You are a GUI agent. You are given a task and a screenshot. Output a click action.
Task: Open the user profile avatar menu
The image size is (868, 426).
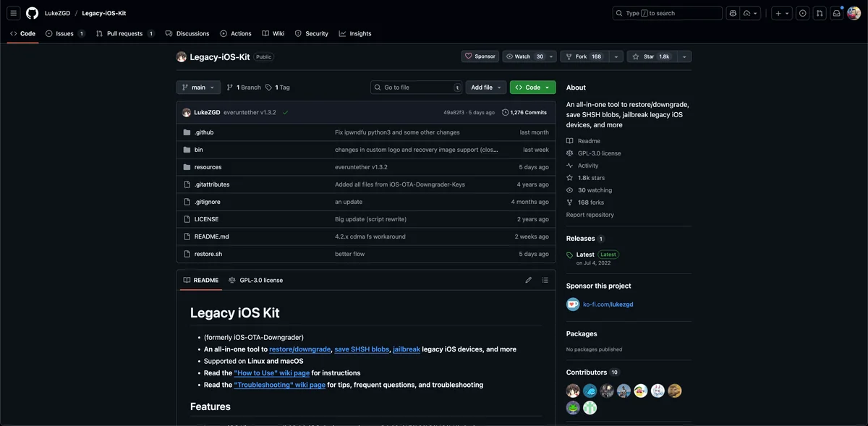[854, 13]
